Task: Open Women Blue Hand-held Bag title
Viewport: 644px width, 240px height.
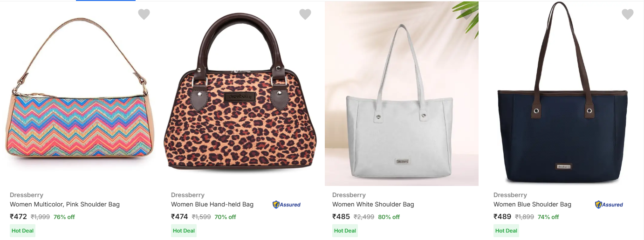Action: click(212, 204)
